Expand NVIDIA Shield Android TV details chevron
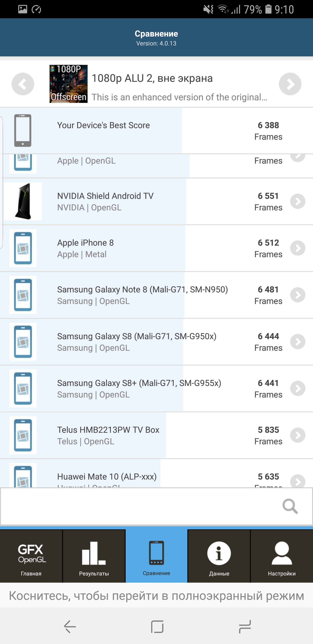The height and width of the screenshot is (644, 313). click(x=298, y=201)
